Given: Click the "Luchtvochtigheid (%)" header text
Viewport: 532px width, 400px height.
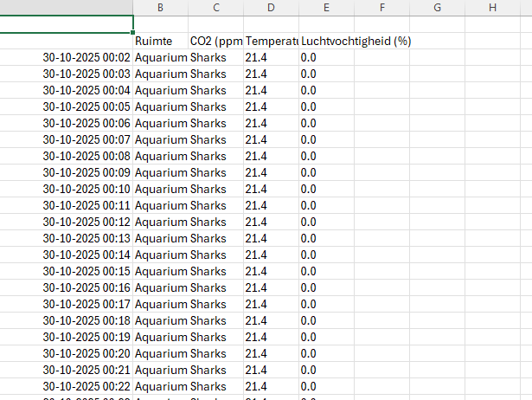Looking at the screenshot, I should [x=356, y=41].
